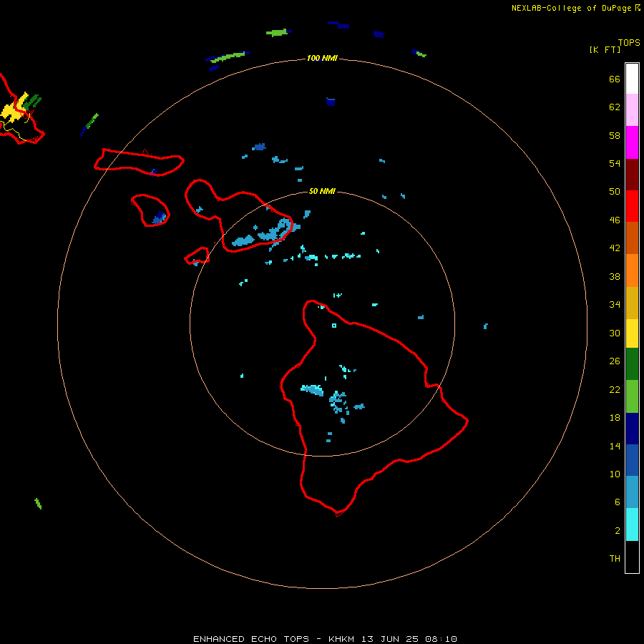
Task: Select the 6 scale value
Action: point(617,502)
